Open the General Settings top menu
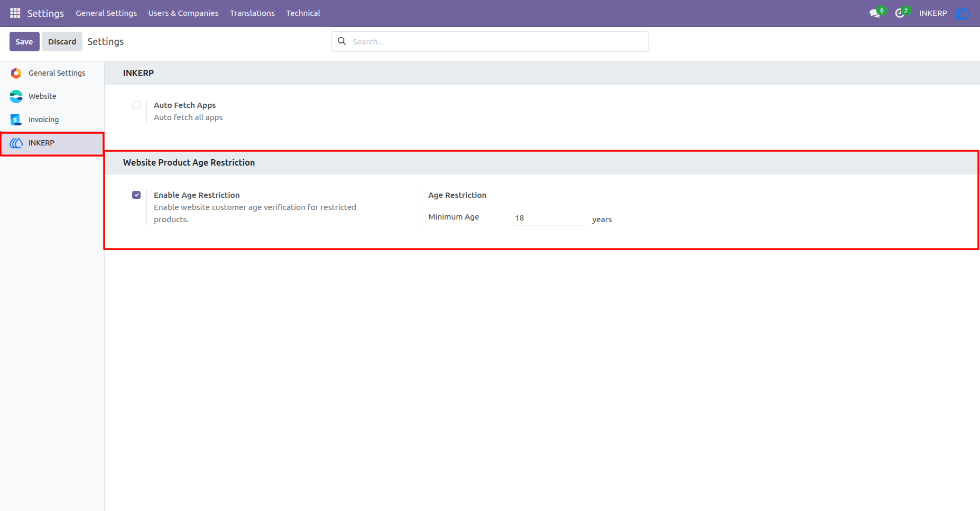Viewport: 980px width, 511px height. coord(106,13)
